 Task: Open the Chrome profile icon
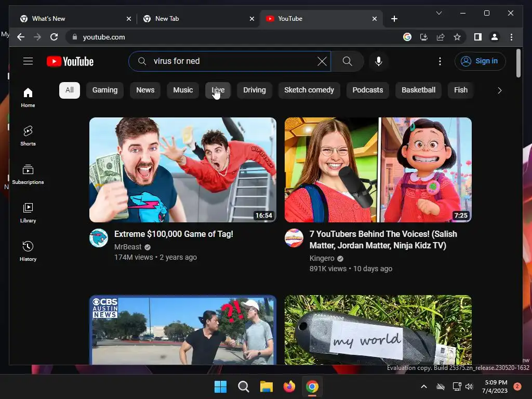[x=495, y=37]
